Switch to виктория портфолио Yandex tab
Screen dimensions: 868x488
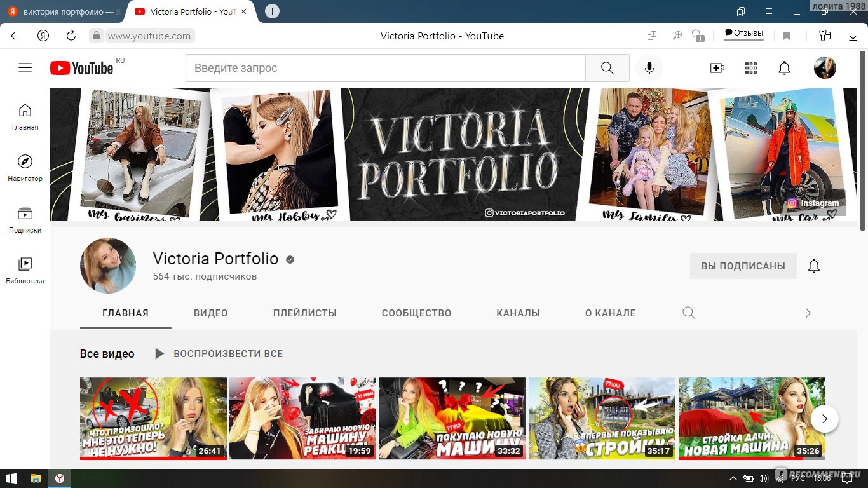(64, 12)
